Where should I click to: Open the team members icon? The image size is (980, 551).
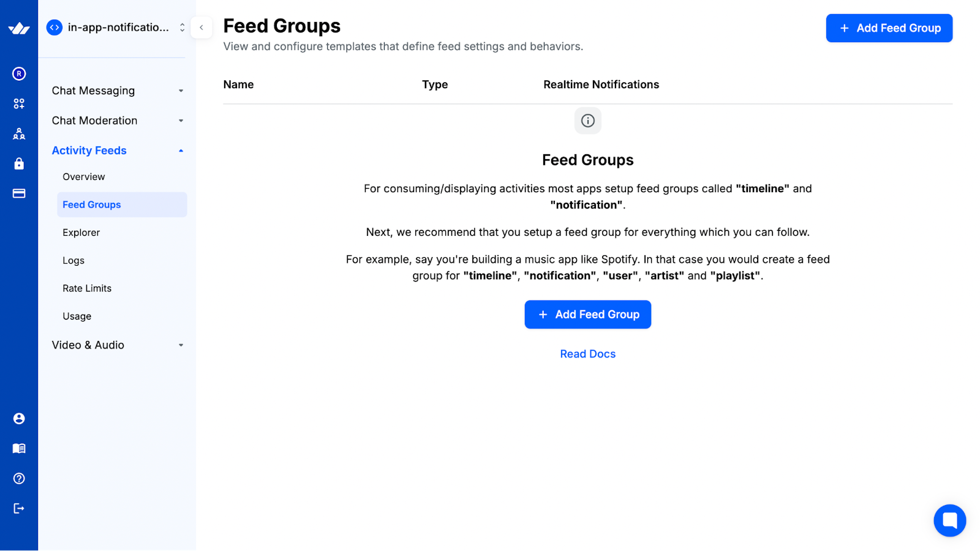click(19, 133)
